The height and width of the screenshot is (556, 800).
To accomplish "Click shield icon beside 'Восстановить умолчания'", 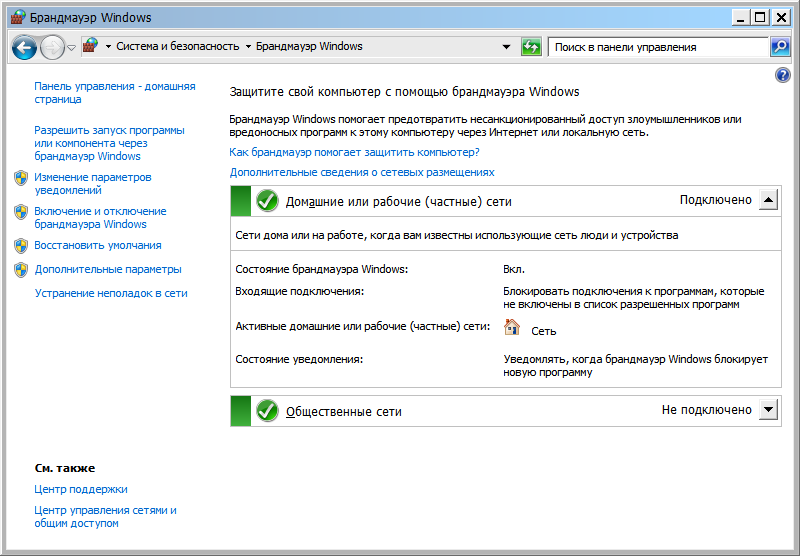I will [21, 246].
